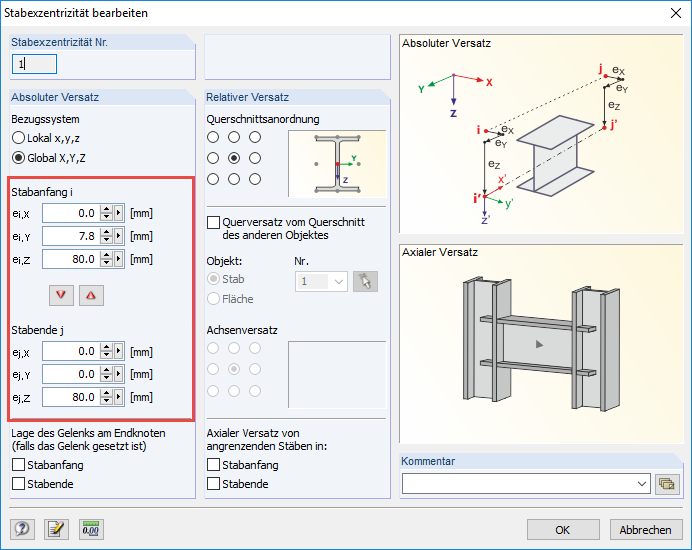Click the ej,X input field

[71, 351]
